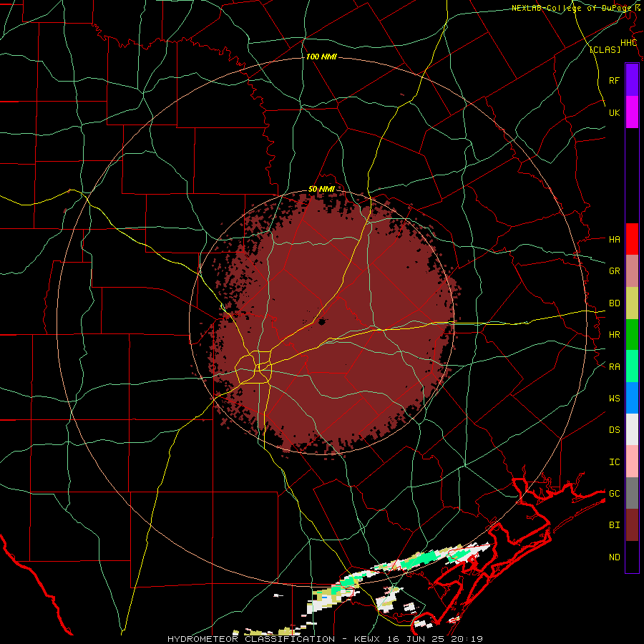This screenshot has width=644, height=644.
Task: Click the light pink IC legend swatch
Action: point(632,462)
